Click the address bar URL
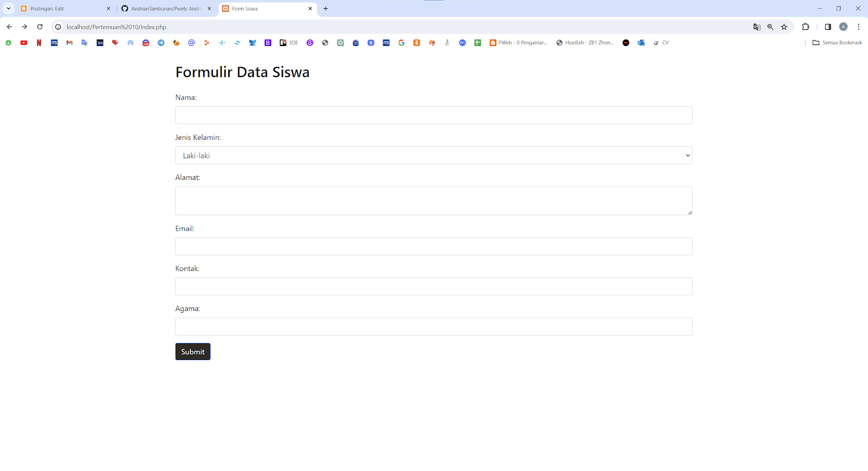 point(116,27)
